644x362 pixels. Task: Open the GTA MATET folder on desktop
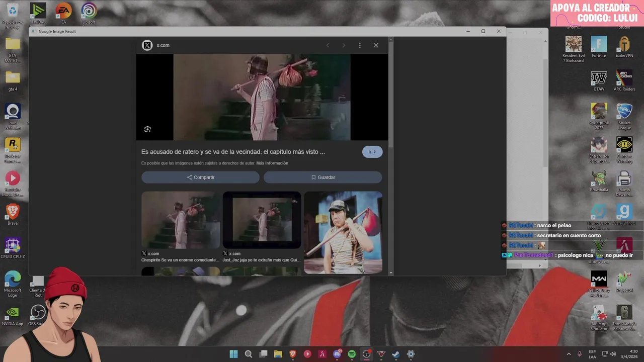click(13, 50)
